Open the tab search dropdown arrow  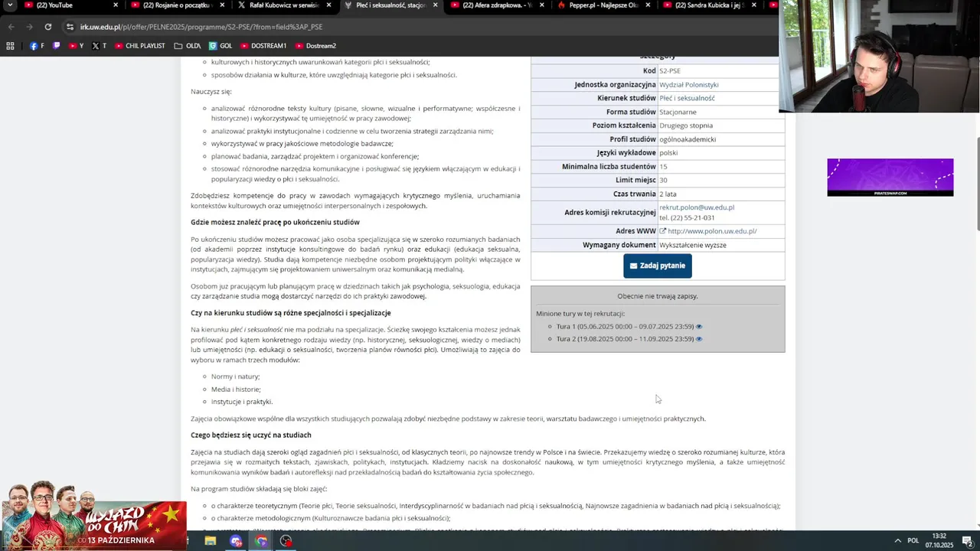point(10,5)
